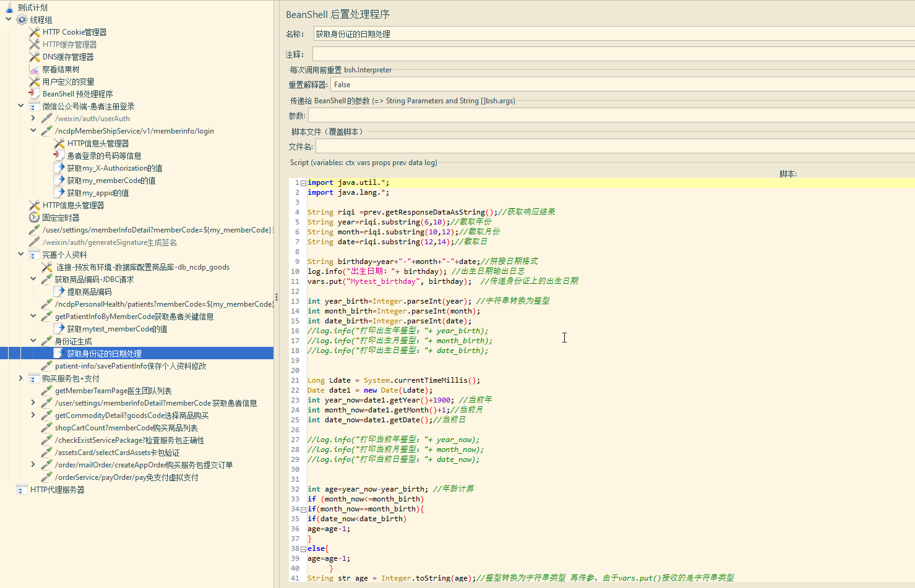
Task: Open the 重置解释器 False dropdown
Action: coord(622,85)
